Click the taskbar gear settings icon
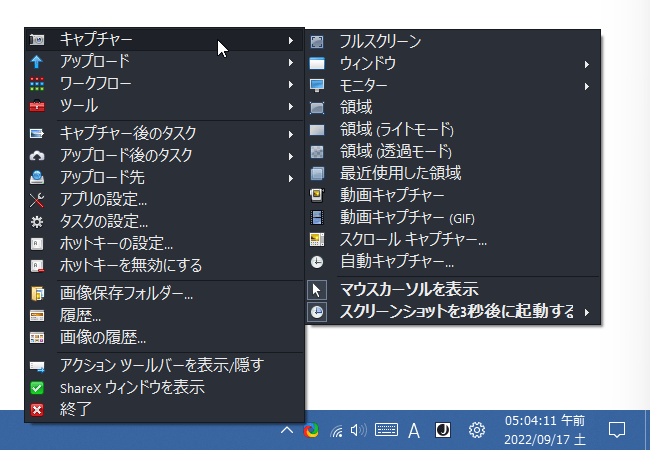Image resolution: width=650 pixels, height=450 pixels. (x=477, y=430)
